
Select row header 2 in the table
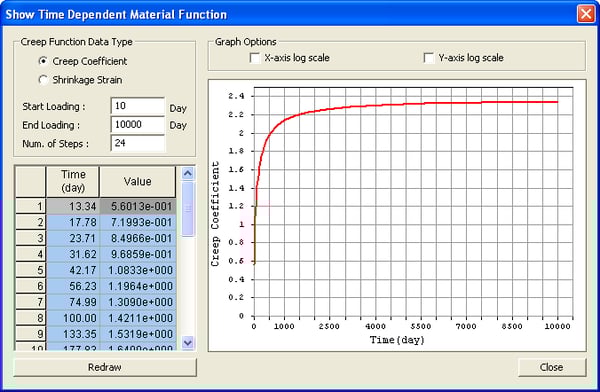[x=31, y=222]
